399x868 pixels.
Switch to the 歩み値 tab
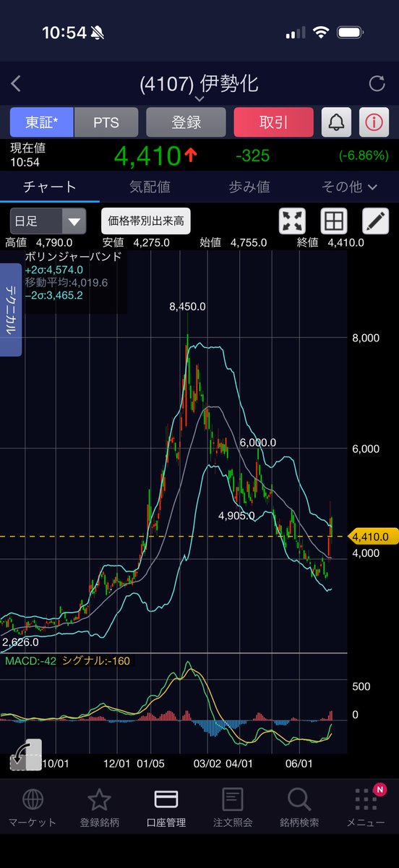click(249, 187)
